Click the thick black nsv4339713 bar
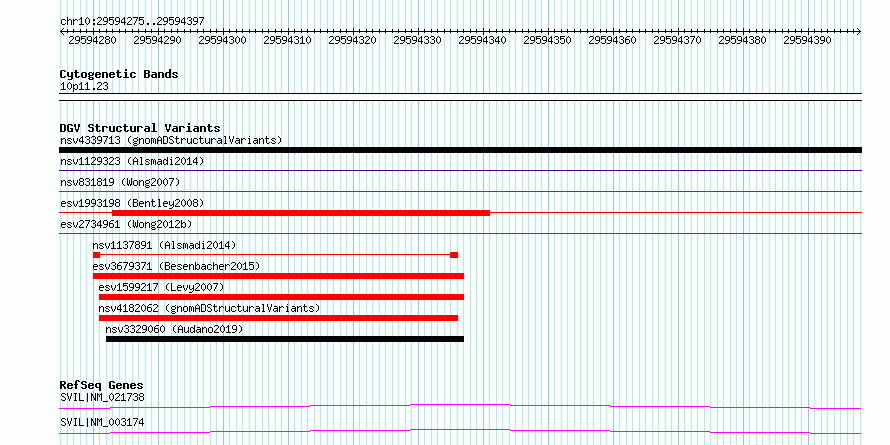This screenshot has height=445, width=890. pos(460,150)
